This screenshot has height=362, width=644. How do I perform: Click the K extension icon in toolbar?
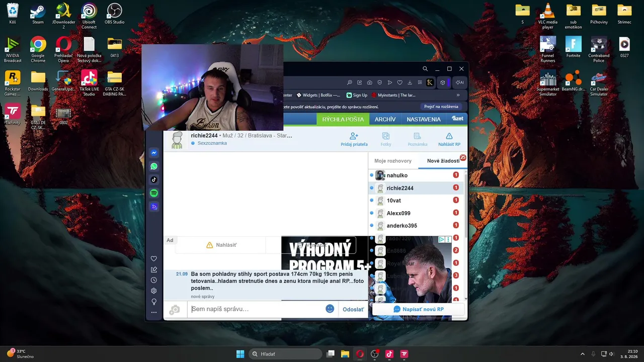point(430,82)
